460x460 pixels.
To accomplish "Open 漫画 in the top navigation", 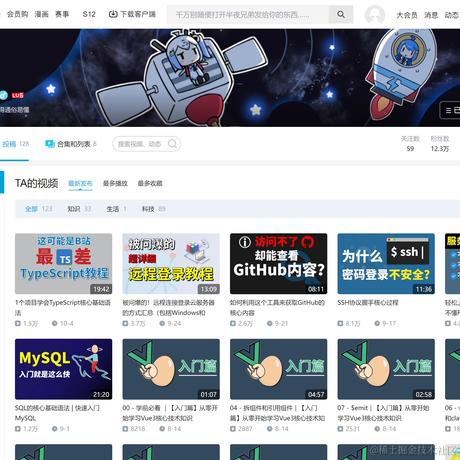I will (x=42, y=14).
